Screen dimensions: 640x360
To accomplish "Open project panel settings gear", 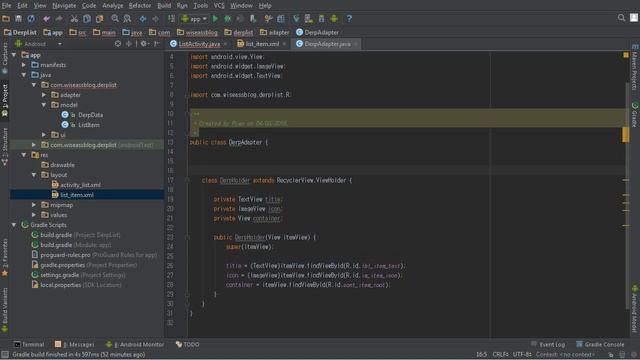I will [x=144, y=44].
